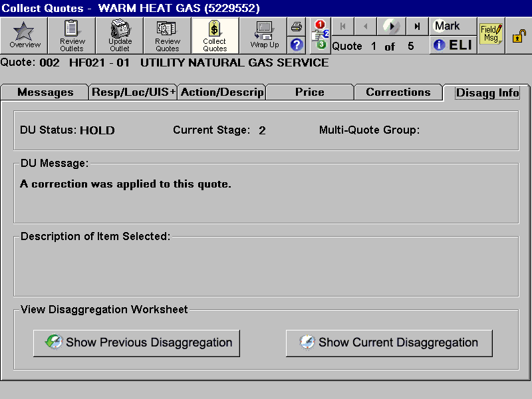Open the Price tab
The image size is (532, 399).
click(x=310, y=92)
